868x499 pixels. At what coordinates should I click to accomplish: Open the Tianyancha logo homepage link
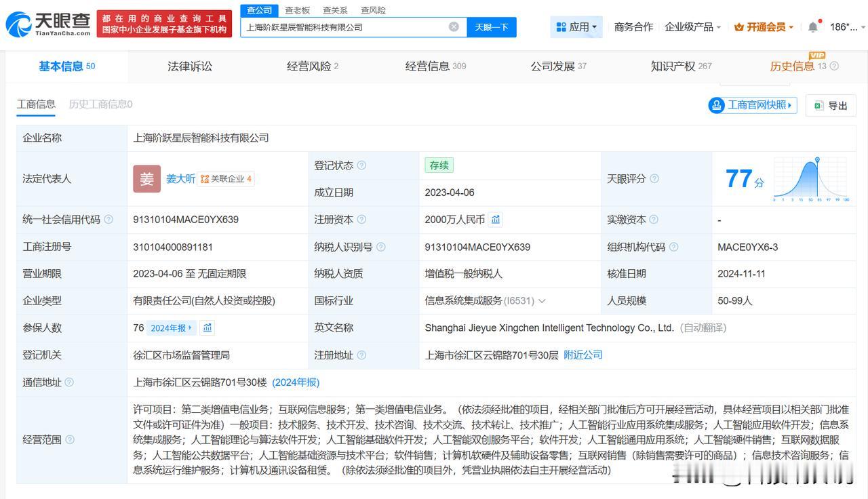pyautogui.click(x=48, y=24)
